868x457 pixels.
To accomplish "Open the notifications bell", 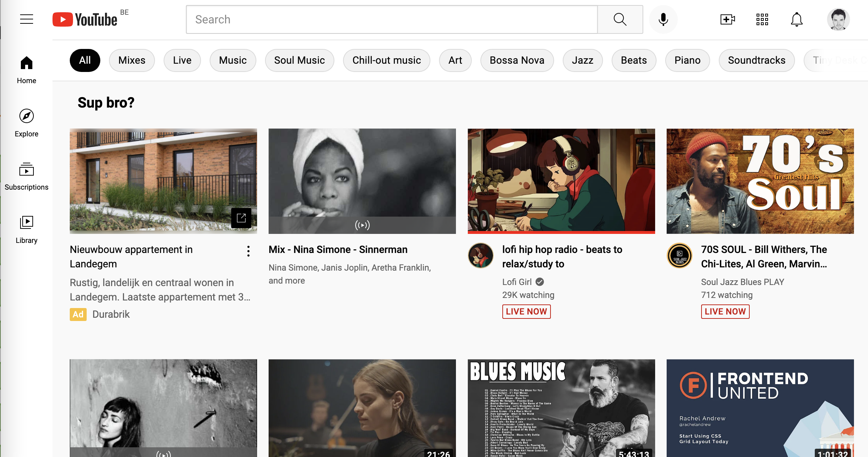I will coord(796,19).
